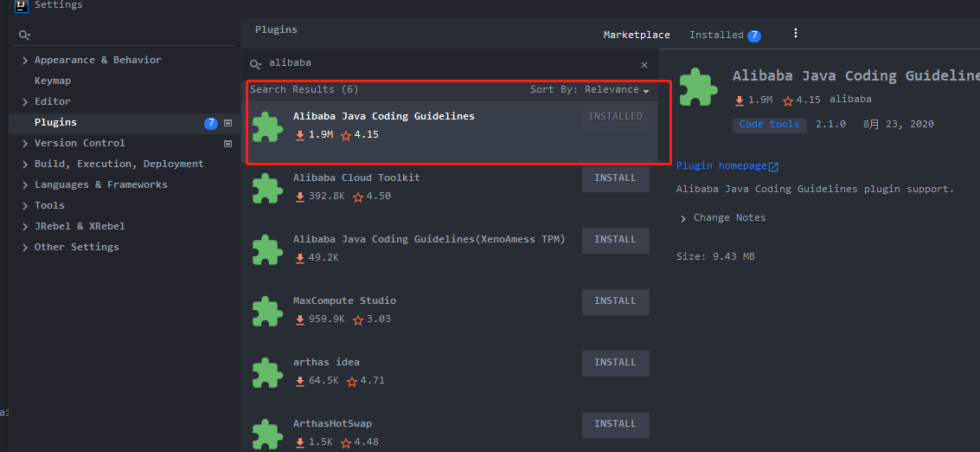
Task: Click the blue 7 badge on Plugins row
Action: tap(211, 123)
